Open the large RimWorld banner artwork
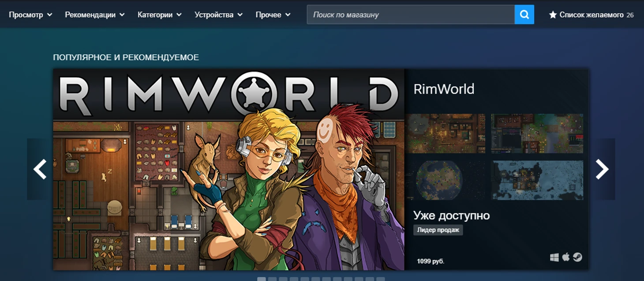This screenshot has height=281, width=644. (228, 169)
